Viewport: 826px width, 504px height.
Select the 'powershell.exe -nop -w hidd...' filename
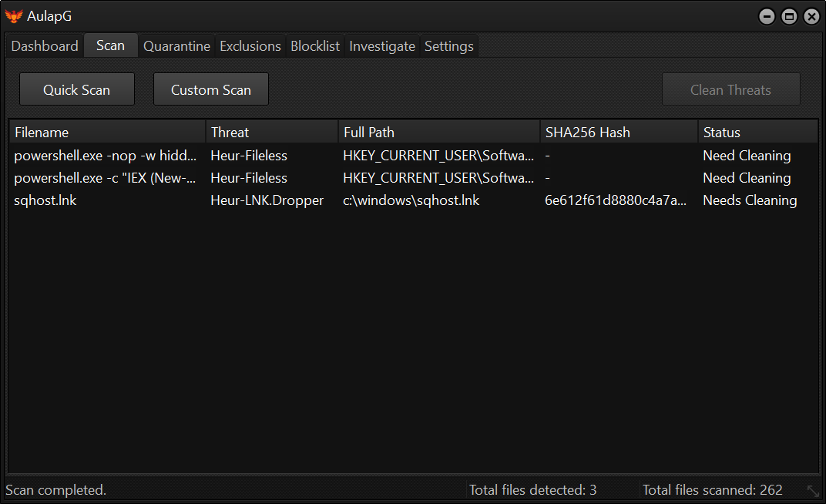(105, 156)
